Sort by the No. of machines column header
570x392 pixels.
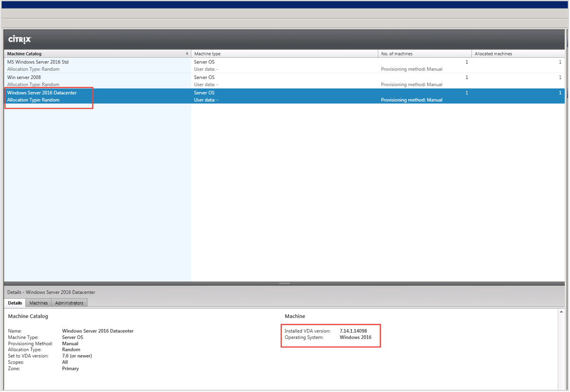(x=425, y=53)
